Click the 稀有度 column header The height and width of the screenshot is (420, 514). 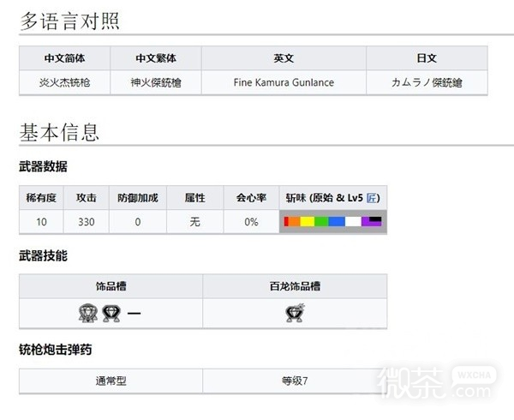pos(41,198)
